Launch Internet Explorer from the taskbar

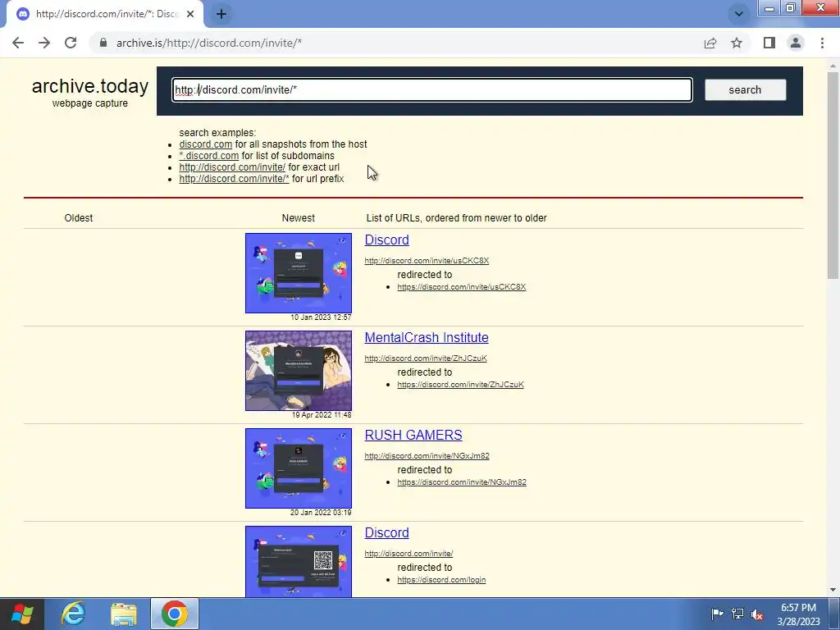pyautogui.click(x=73, y=614)
